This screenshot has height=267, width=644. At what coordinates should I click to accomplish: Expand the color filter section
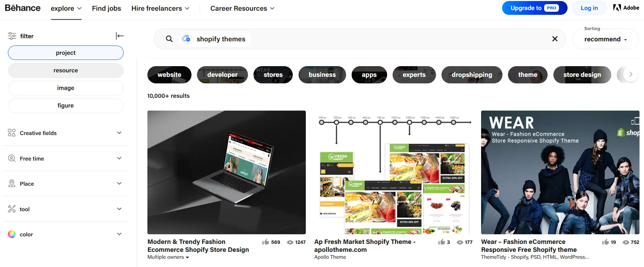click(x=65, y=234)
